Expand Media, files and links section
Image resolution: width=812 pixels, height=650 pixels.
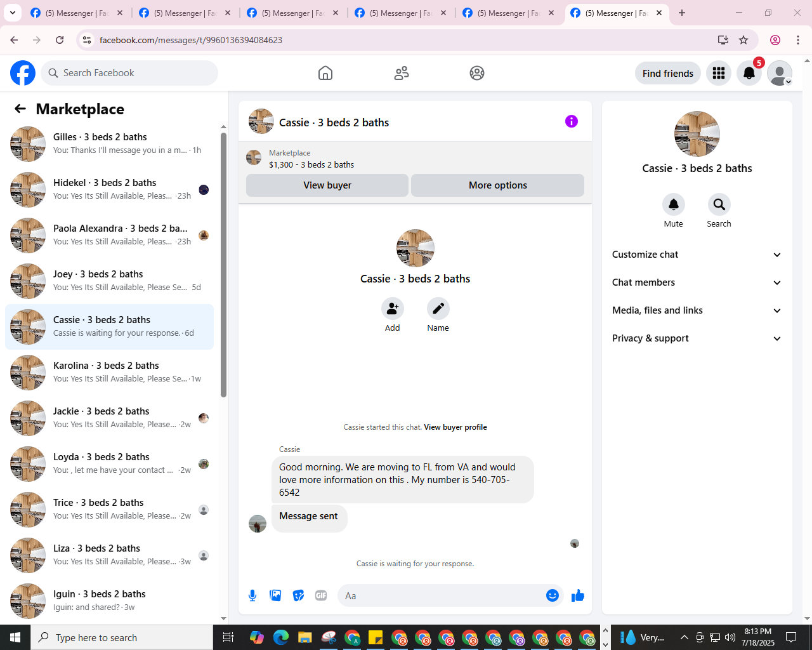[697, 310]
